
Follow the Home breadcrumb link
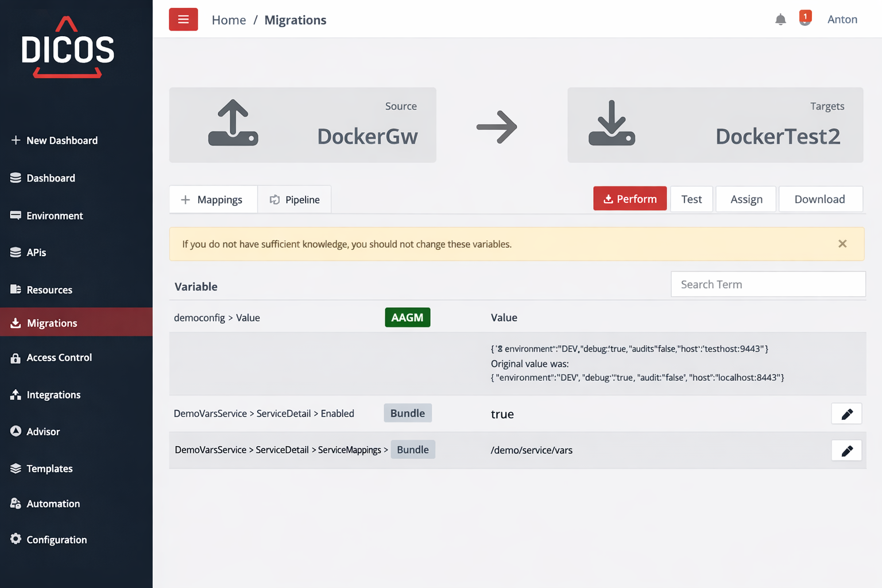[x=229, y=20]
